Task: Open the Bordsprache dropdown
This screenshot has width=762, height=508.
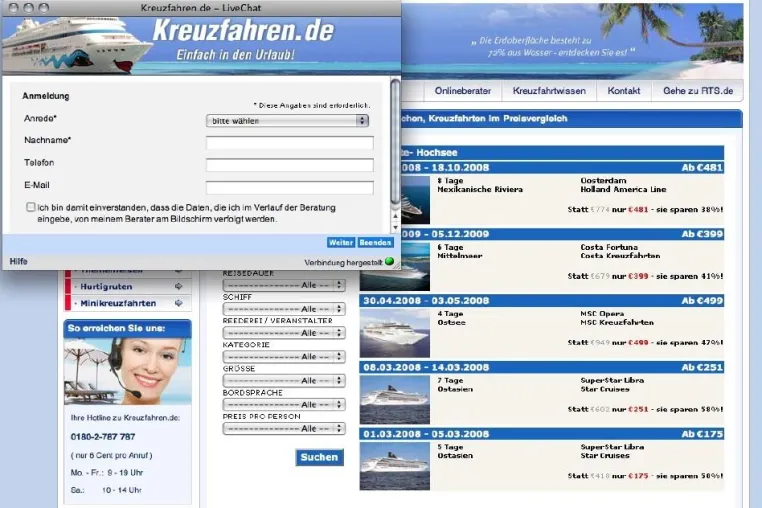Action: click(284, 404)
